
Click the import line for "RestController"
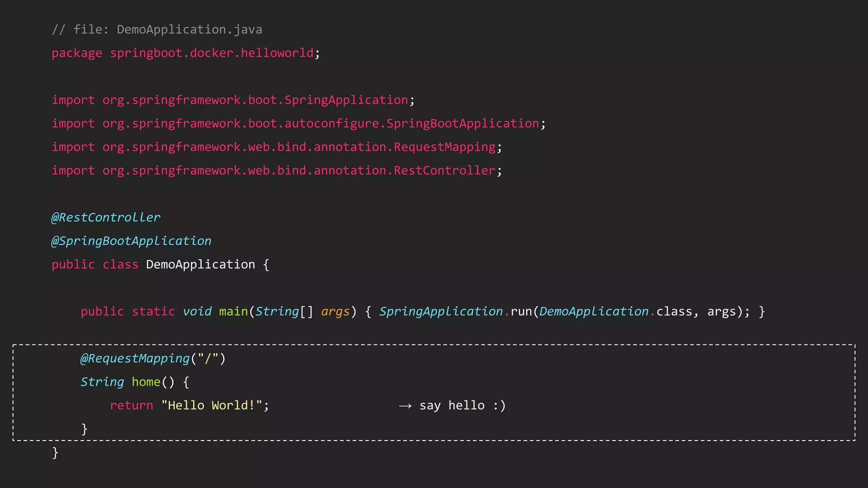click(277, 171)
